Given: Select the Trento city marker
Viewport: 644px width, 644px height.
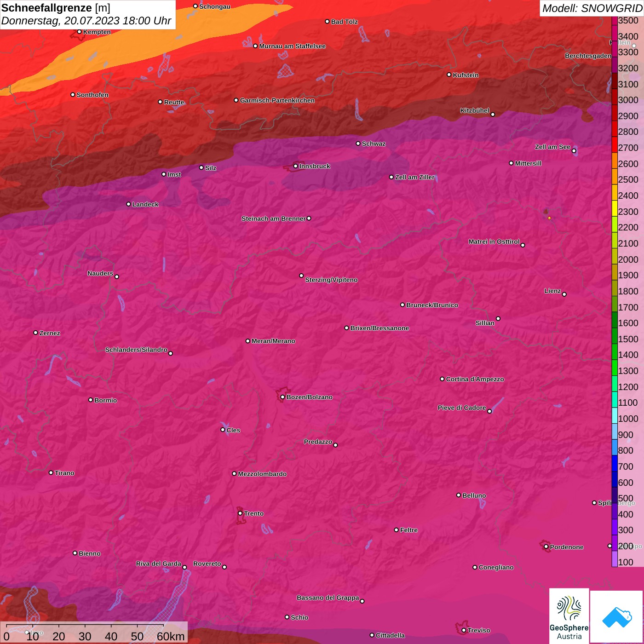Looking at the screenshot, I should click(240, 513).
